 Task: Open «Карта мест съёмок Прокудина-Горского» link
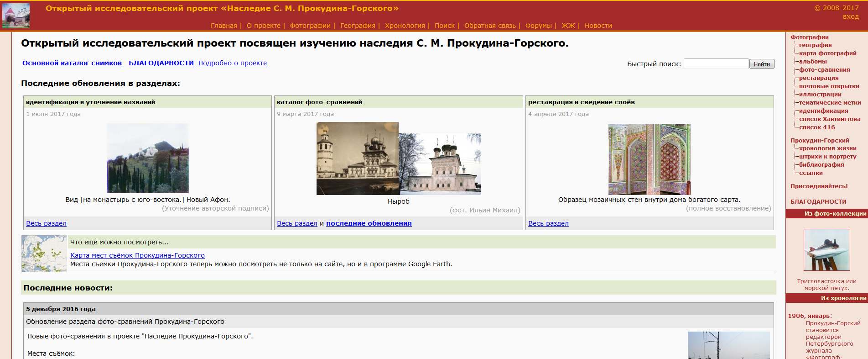137,255
